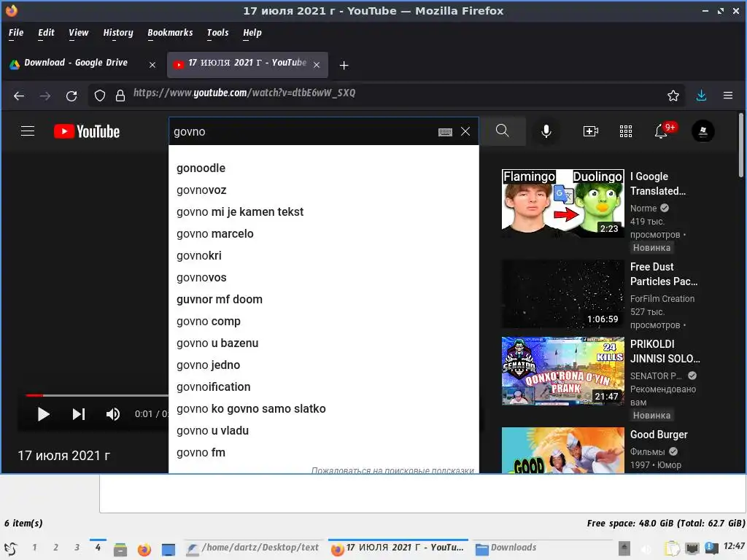The image size is (747, 560).
Task: Start voice search with the microphone
Action: 546,131
